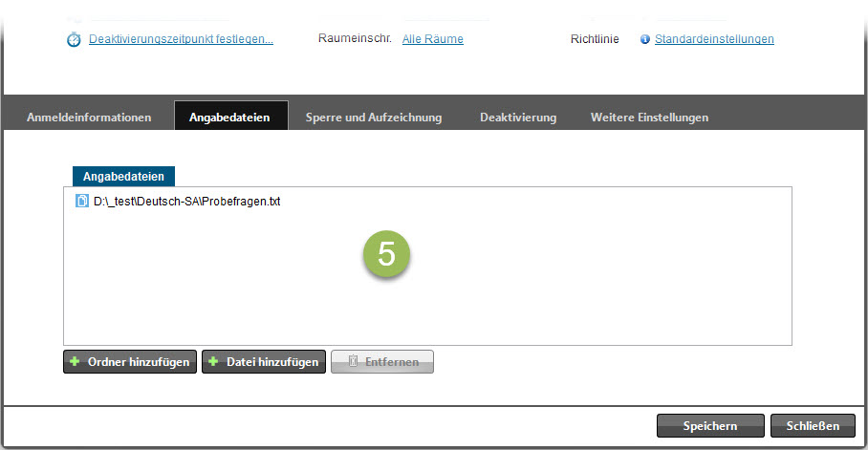Click the green number 5 badge
Viewport: 868px width, 450px height.
pyautogui.click(x=386, y=253)
